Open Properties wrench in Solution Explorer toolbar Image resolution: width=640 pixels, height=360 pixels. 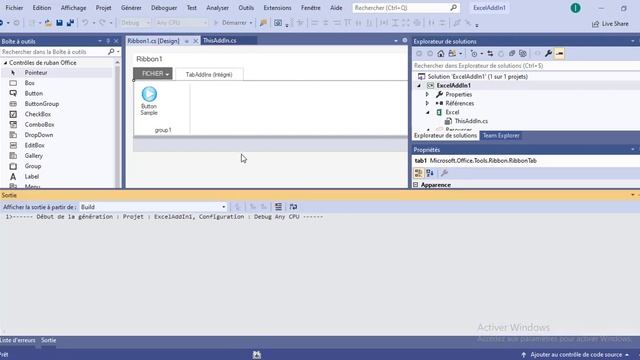[549, 53]
